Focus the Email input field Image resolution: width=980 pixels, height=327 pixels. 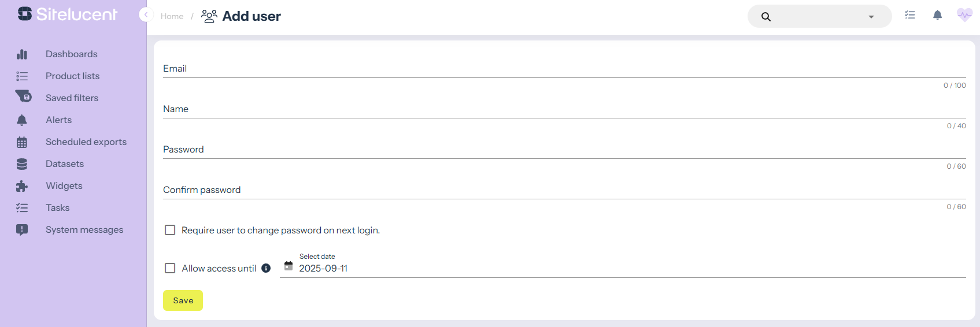(564, 69)
